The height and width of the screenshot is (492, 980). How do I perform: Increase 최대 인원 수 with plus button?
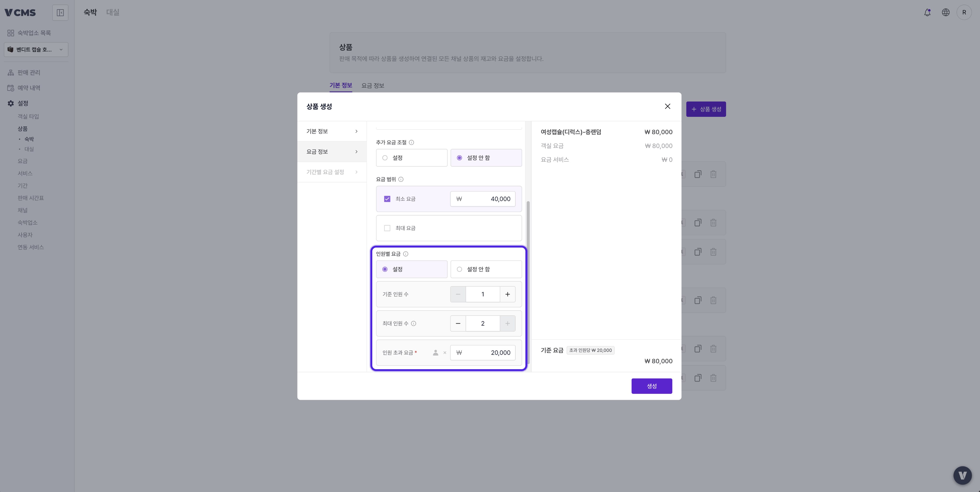[507, 324]
